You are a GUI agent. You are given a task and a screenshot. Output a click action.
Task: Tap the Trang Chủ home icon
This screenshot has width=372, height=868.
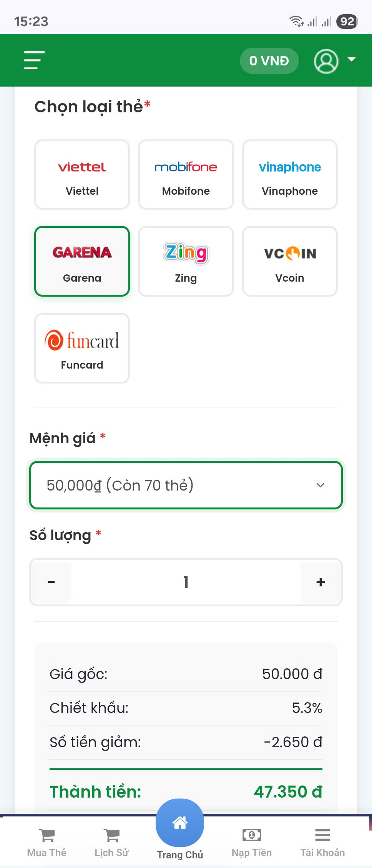coord(180,823)
